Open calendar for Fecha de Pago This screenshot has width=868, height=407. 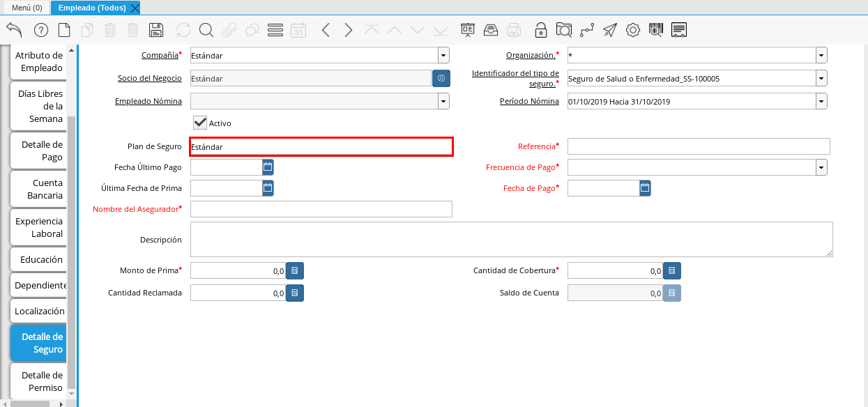pyautogui.click(x=645, y=188)
